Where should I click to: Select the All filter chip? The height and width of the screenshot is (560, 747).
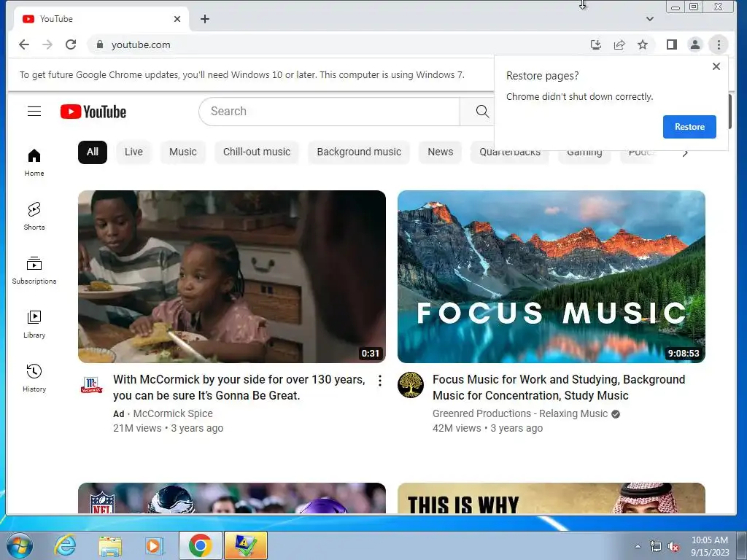pyautogui.click(x=93, y=152)
